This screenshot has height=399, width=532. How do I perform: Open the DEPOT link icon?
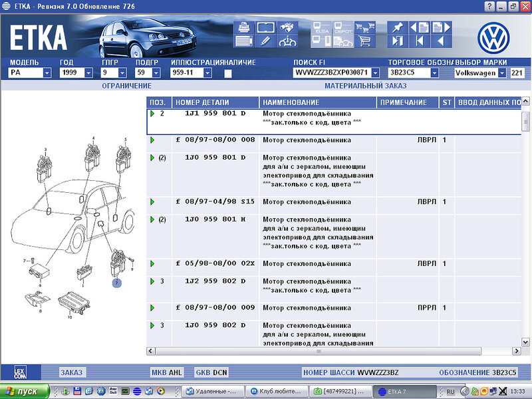pos(343,27)
